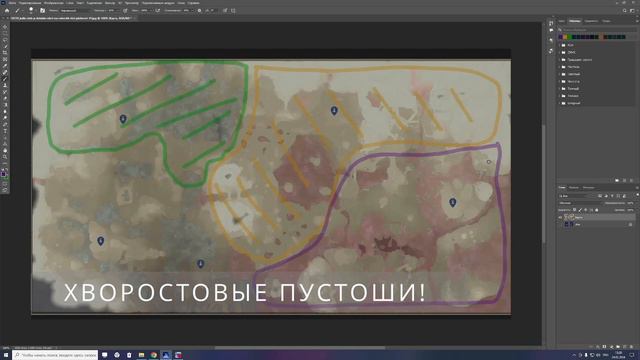Image resolution: width=640 pixels, height=360 pixels.
Task: Expand the RGB swatch group
Action: [x=559, y=45]
